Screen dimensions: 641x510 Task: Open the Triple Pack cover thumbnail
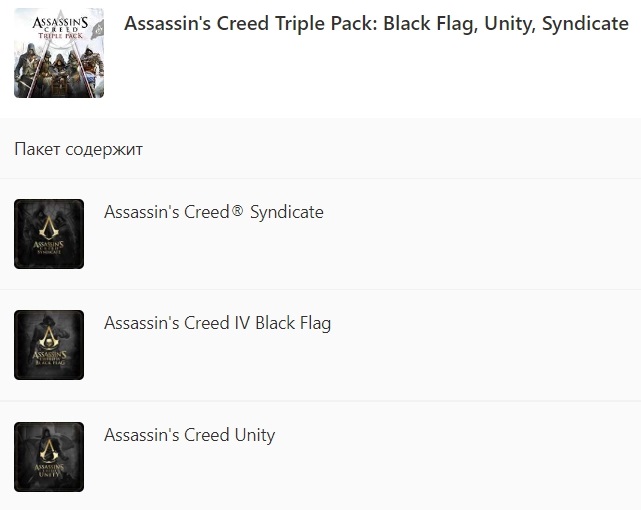(x=59, y=53)
